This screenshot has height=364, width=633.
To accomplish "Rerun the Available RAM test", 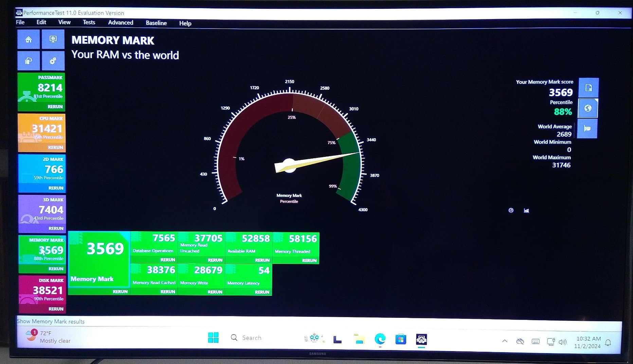I will click(x=262, y=260).
